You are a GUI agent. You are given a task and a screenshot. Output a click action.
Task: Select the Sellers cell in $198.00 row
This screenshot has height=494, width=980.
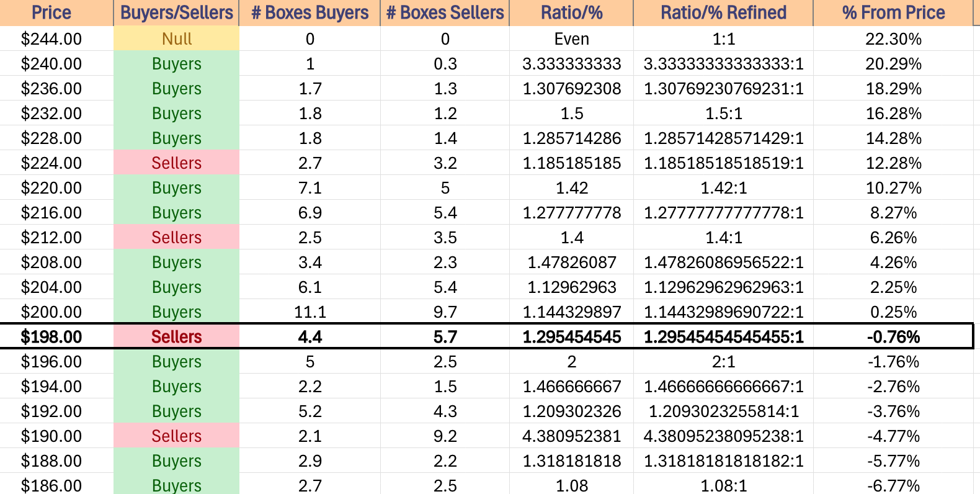point(176,336)
